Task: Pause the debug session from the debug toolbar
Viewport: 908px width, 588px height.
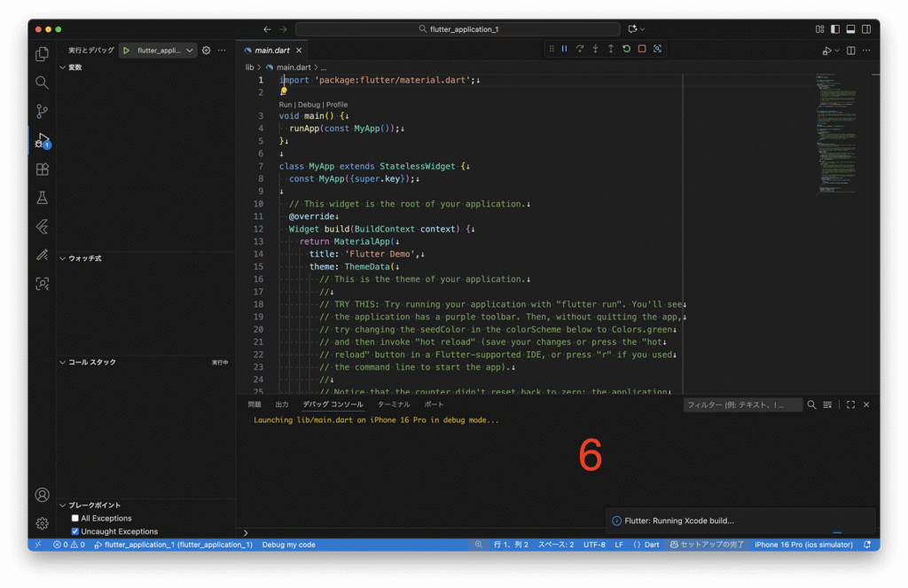Action: (564, 49)
